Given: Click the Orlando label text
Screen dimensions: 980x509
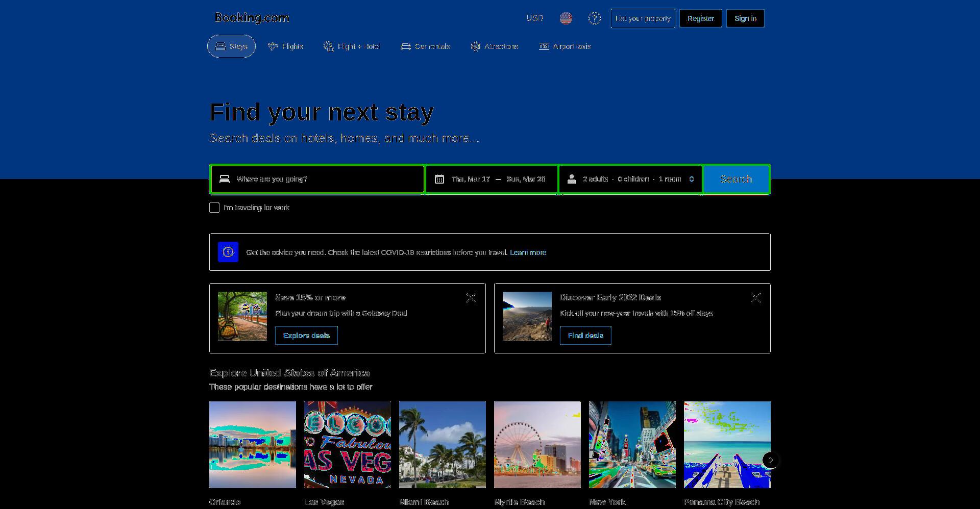Looking at the screenshot, I should 225,502.
